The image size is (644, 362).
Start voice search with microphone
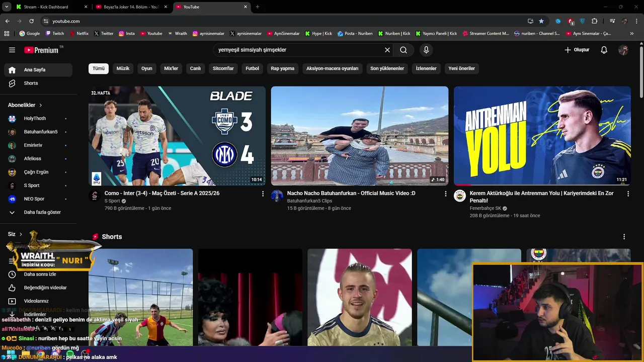426,50
